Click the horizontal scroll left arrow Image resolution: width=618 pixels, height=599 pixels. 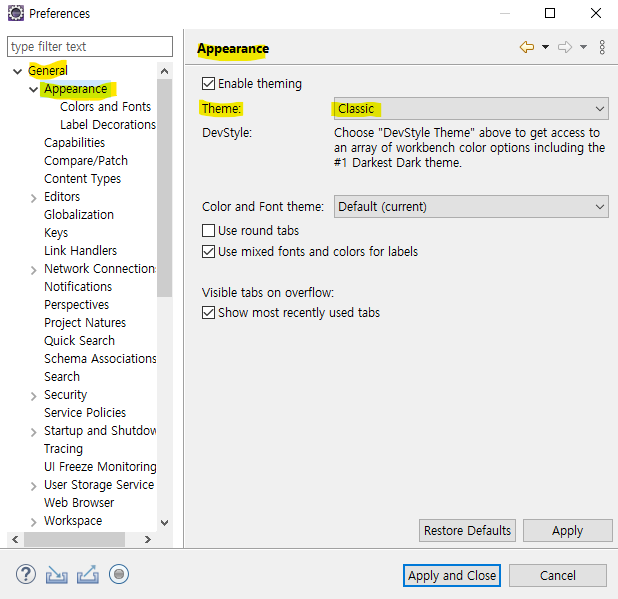15,539
